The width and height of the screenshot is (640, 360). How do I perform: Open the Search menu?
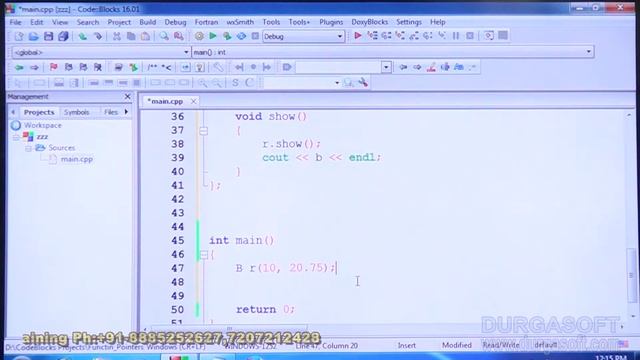[x=88, y=22]
